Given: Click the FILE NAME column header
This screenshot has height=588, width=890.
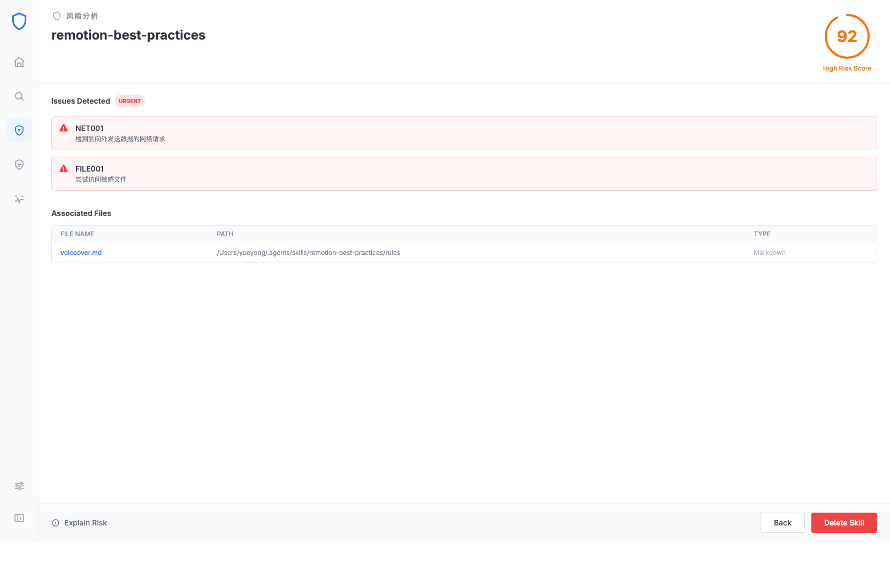Looking at the screenshot, I should [77, 234].
